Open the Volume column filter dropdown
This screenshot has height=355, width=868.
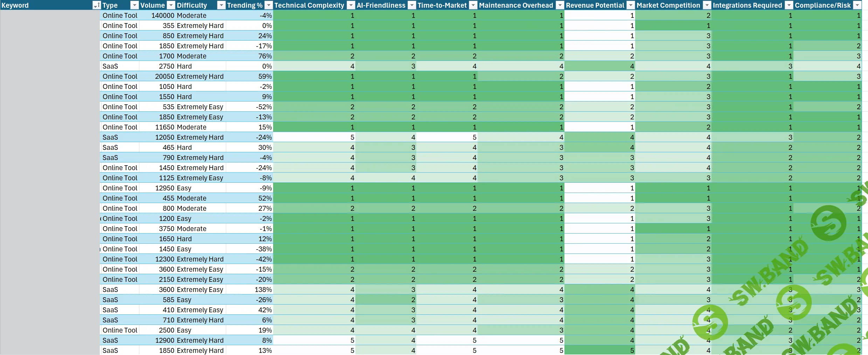coord(171,5)
